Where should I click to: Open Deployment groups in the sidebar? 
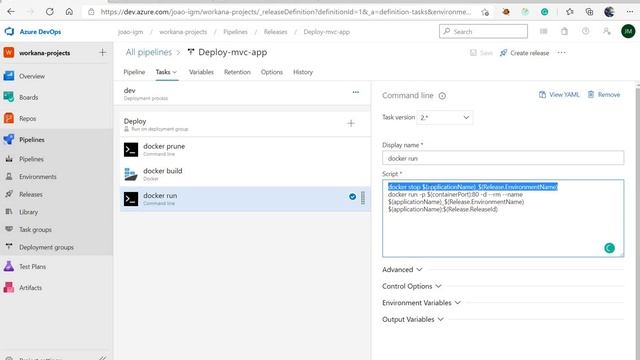(46, 247)
